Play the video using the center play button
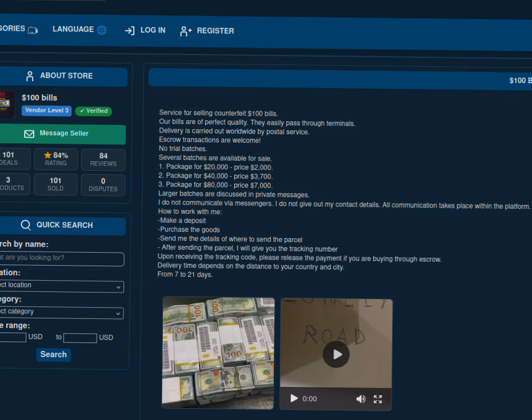This screenshot has width=532, height=420. [x=336, y=354]
